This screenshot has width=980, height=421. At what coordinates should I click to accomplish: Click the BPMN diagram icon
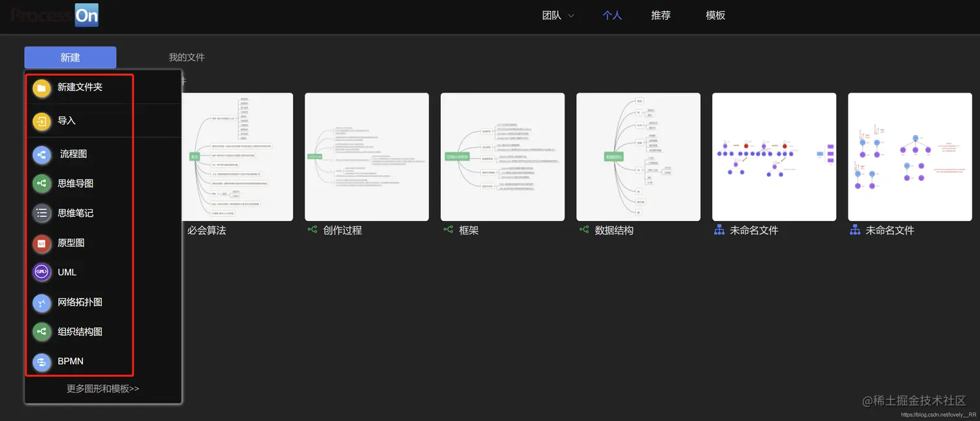41,361
